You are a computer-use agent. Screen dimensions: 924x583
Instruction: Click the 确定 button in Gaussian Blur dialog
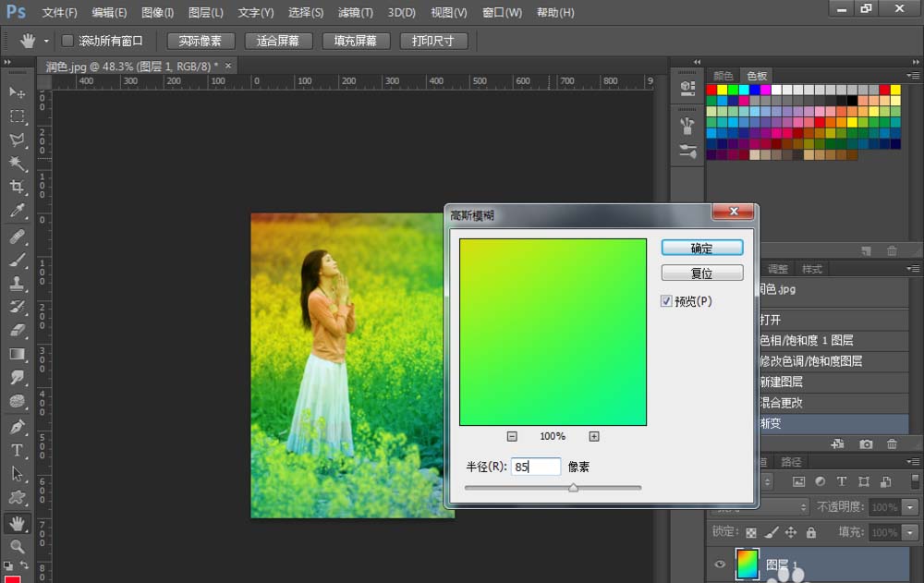click(x=702, y=249)
